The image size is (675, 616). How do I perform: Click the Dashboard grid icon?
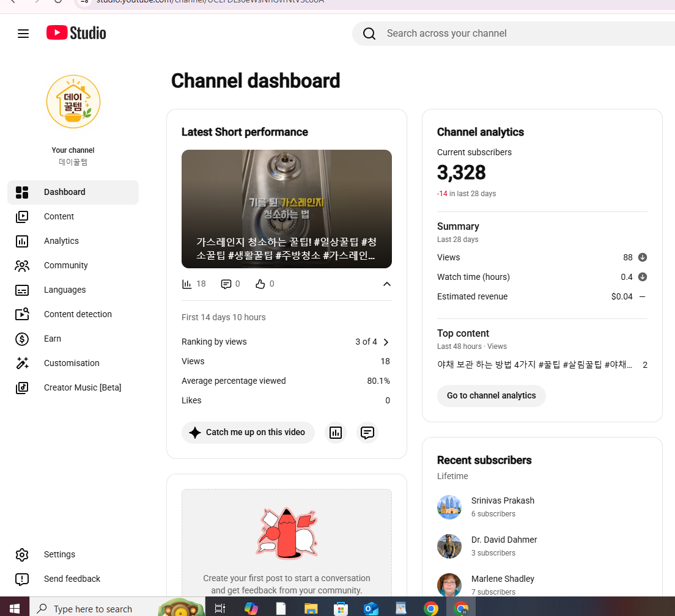[x=22, y=193]
